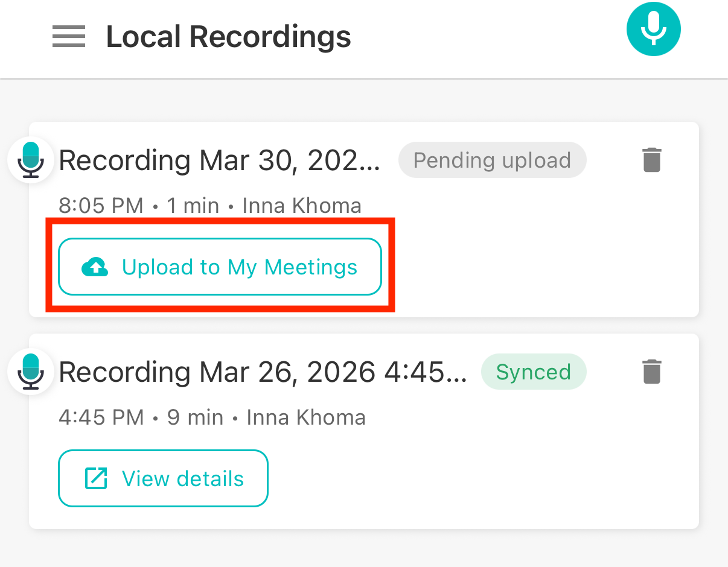Screen dimensions: 728x567
Task: Click the Local Recordings page heading
Action: pyautogui.click(x=228, y=37)
